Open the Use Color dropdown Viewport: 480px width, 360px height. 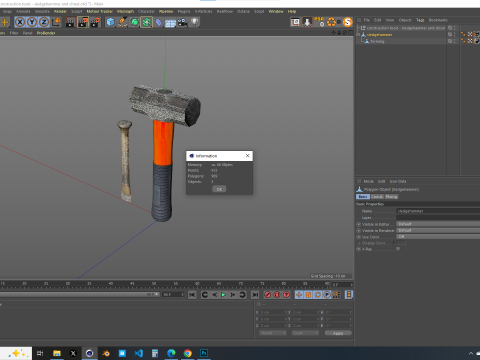438,237
